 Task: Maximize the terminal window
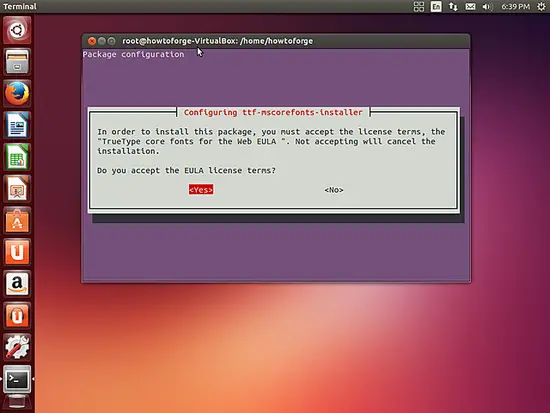[112, 41]
